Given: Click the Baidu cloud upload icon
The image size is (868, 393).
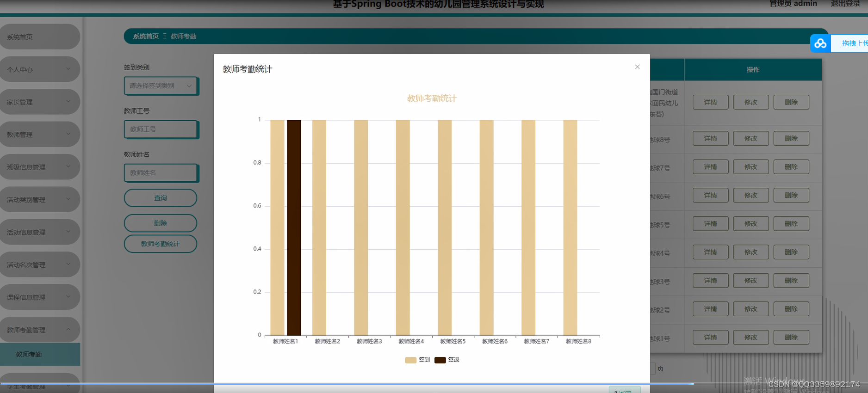Looking at the screenshot, I should (820, 43).
